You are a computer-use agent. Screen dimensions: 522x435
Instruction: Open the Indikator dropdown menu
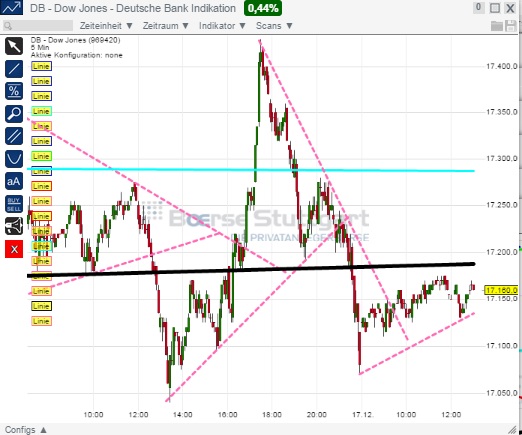(222, 26)
